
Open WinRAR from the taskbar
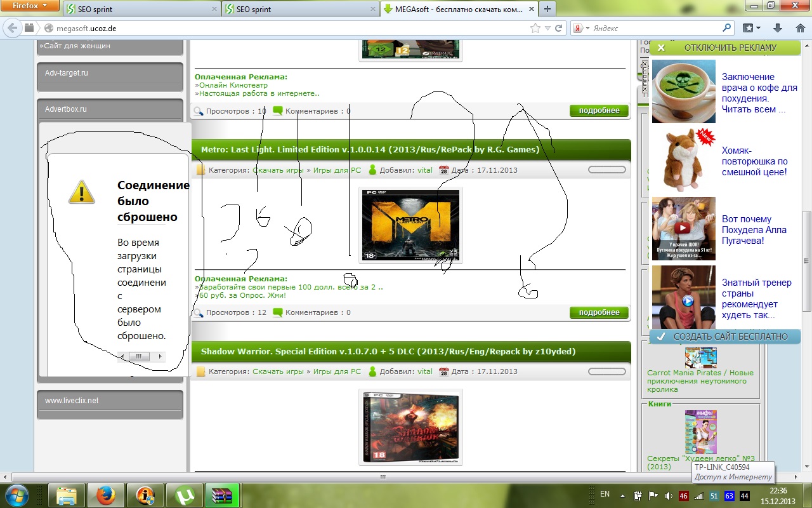(x=222, y=495)
